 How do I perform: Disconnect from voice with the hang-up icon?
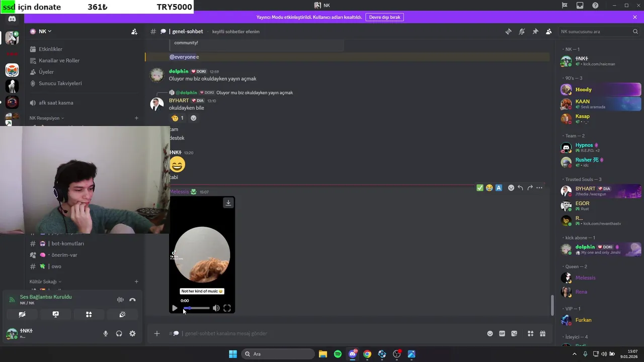coord(132,300)
